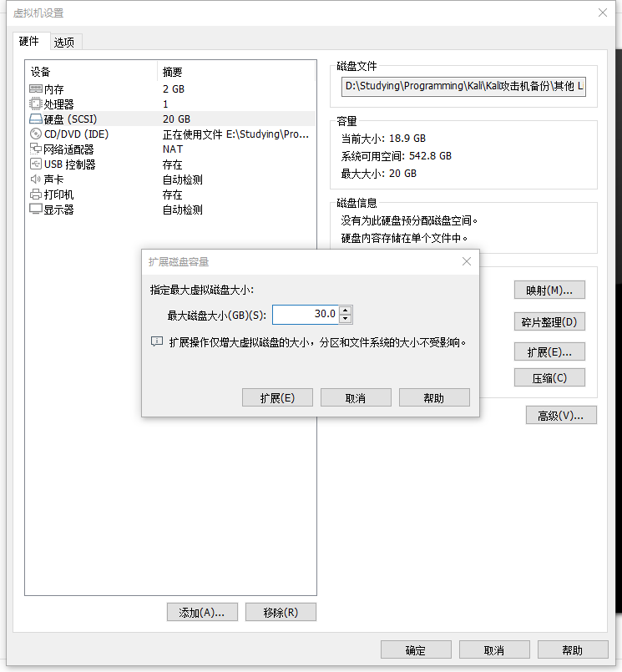Click the 系统可用空间: 542.8 GB text
The height and width of the screenshot is (672, 622).
click(x=396, y=156)
